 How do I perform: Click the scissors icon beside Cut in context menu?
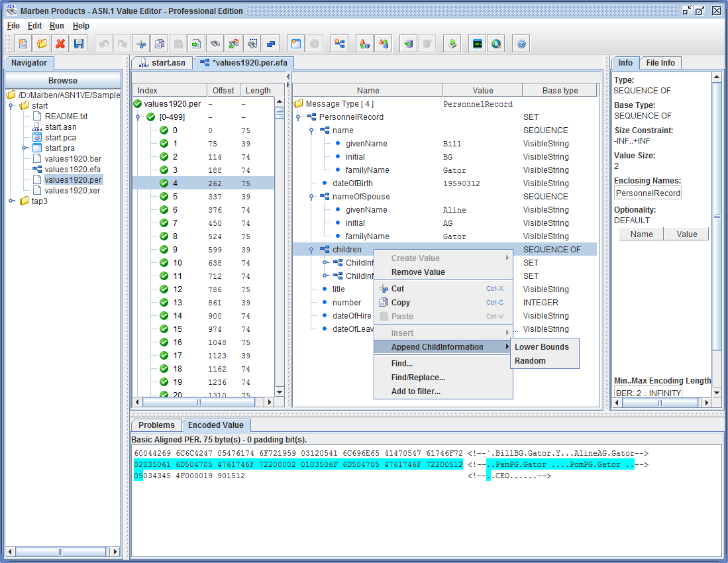coord(384,289)
